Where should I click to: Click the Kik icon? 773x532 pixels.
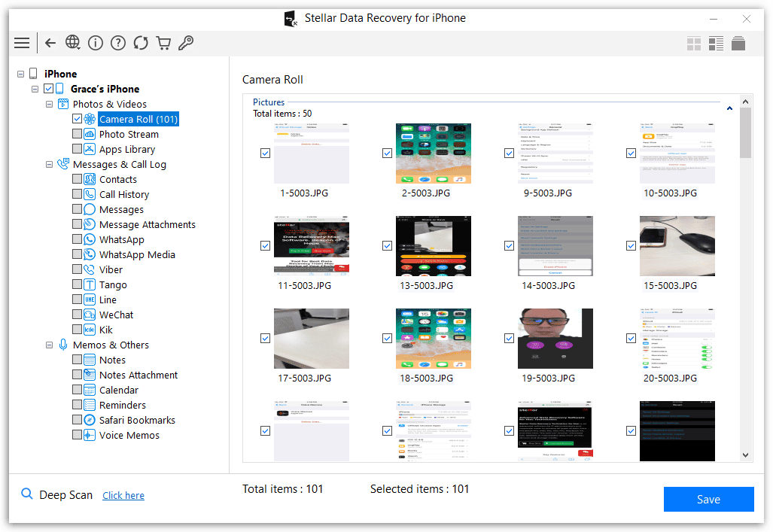90,330
